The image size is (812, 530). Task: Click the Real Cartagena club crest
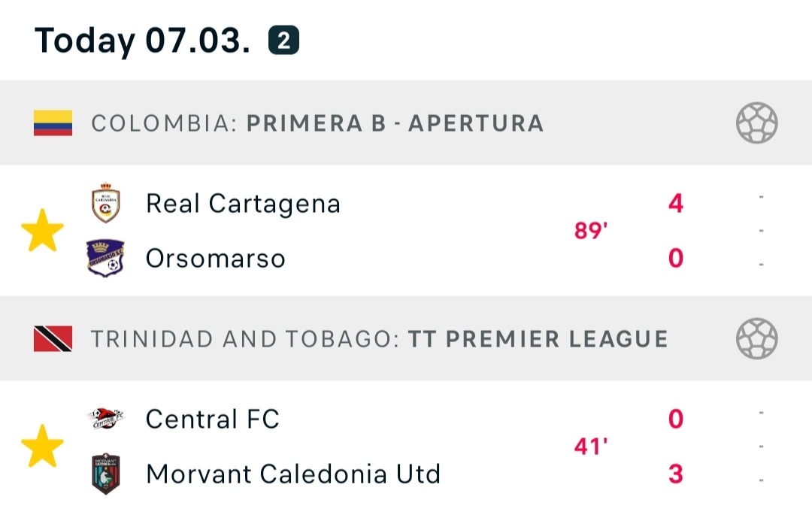tap(105, 203)
